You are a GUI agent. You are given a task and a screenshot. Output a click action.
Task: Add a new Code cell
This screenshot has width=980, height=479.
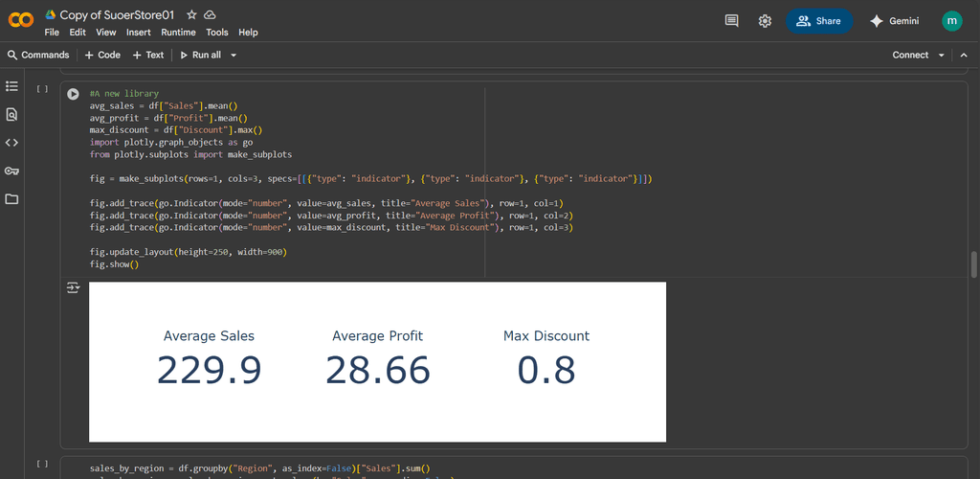pyautogui.click(x=102, y=56)
